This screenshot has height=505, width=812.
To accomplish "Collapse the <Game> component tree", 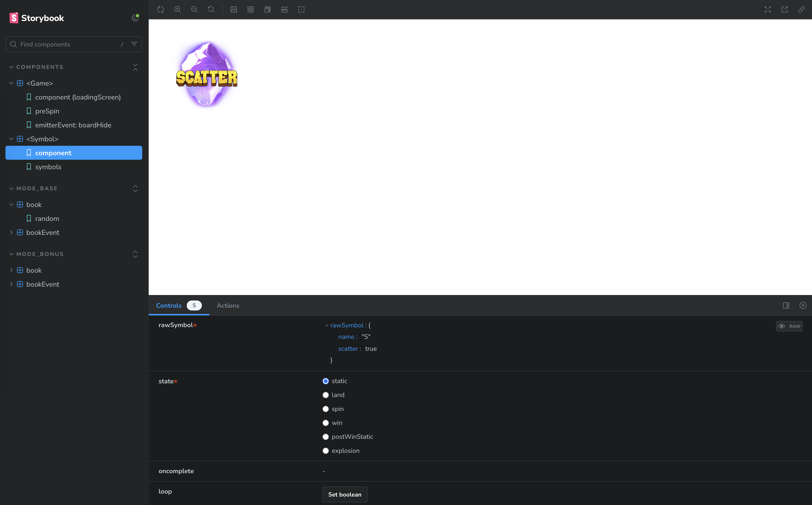I will tap(11, 83).
